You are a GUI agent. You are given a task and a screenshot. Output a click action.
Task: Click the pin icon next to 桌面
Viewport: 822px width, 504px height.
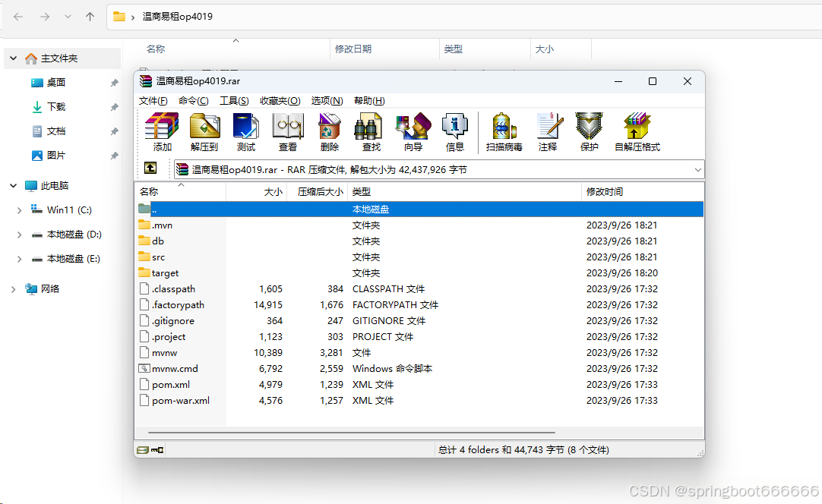coord(114,83)
